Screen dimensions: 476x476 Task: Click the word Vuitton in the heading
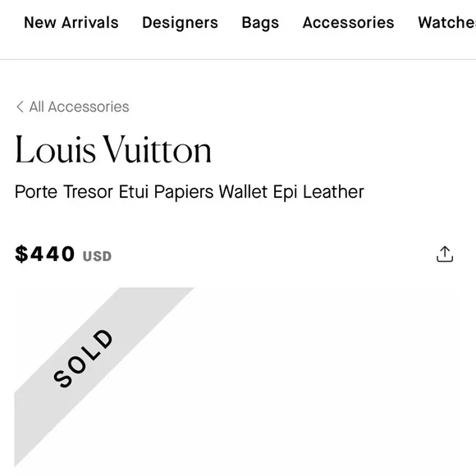[157, 149]
